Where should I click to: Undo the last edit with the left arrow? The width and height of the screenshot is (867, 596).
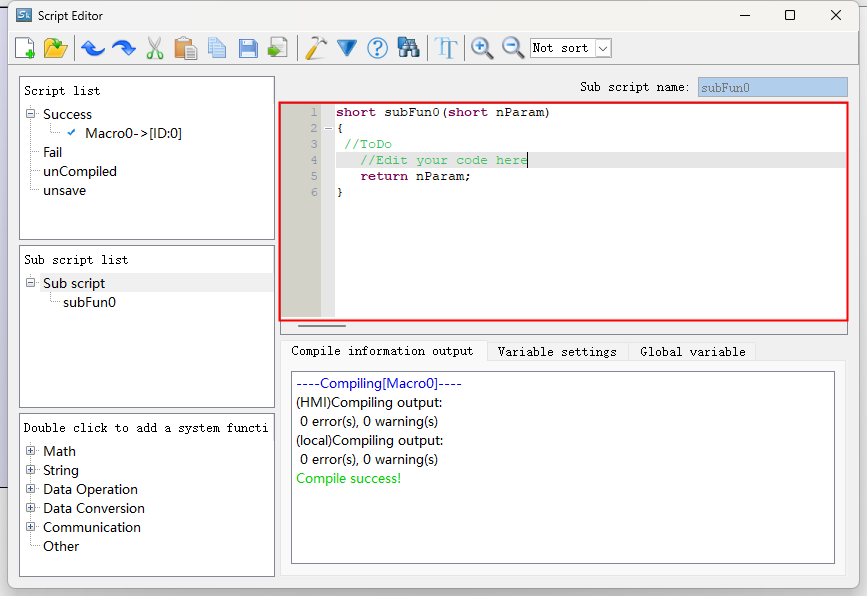(x=92, y=48)
